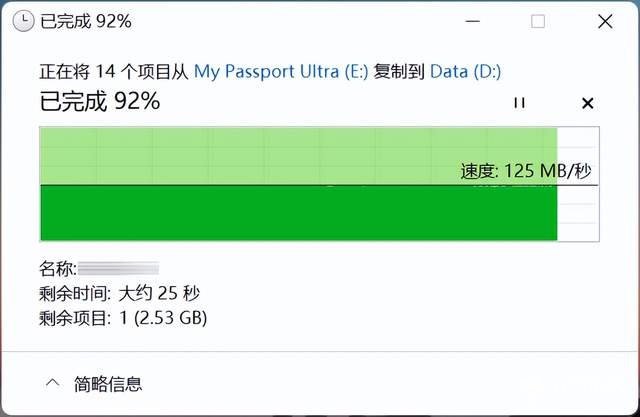Click the title bar text 已完成 92%
Screen dimensions: 640x417
click(x=86, y=21)
